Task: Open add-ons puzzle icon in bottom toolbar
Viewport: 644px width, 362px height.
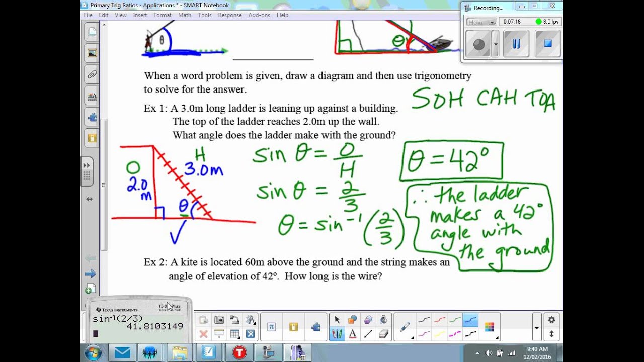Action: [x=316, y=327]
